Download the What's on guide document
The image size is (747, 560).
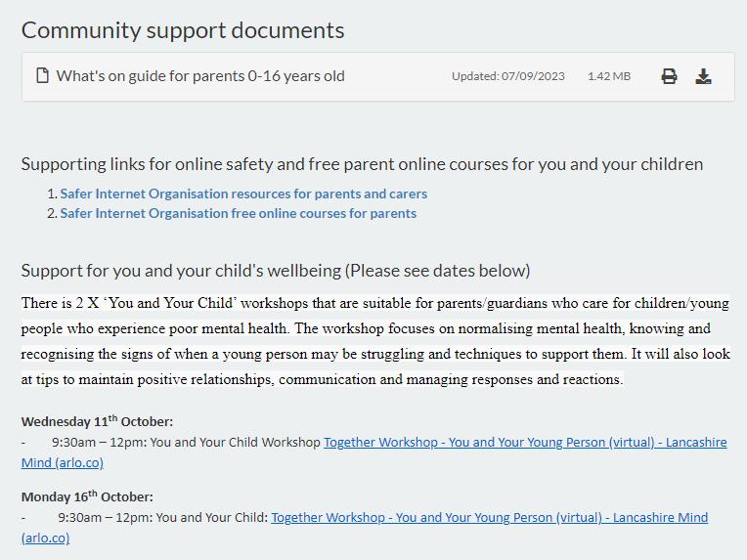point(703,76)
